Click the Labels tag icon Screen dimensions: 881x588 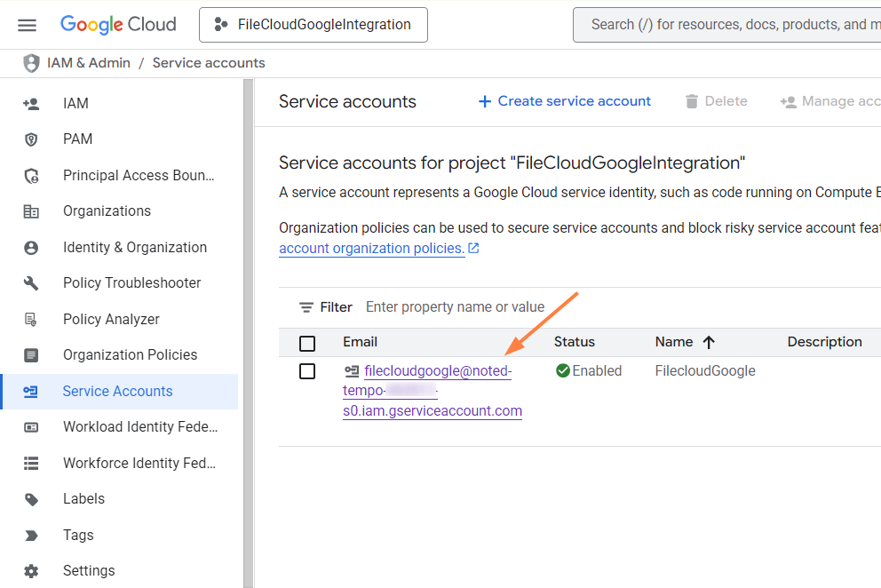(31, 499)
